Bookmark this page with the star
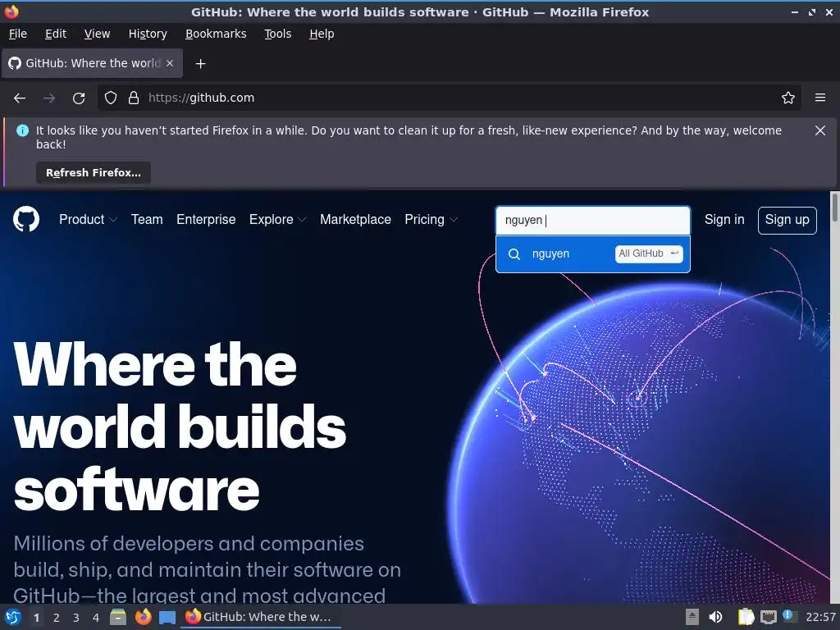 click(x=787, y=98)
